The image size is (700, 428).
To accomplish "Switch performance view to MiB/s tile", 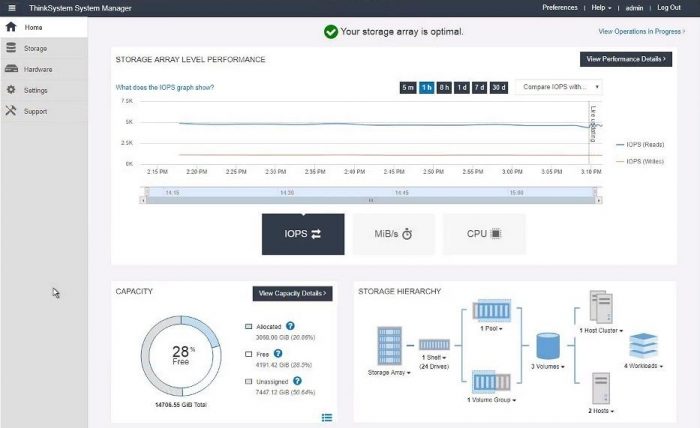I will pos(393,234).
